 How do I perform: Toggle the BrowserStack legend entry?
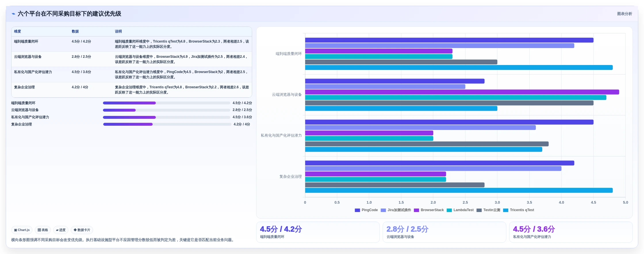tap(429, 210)
